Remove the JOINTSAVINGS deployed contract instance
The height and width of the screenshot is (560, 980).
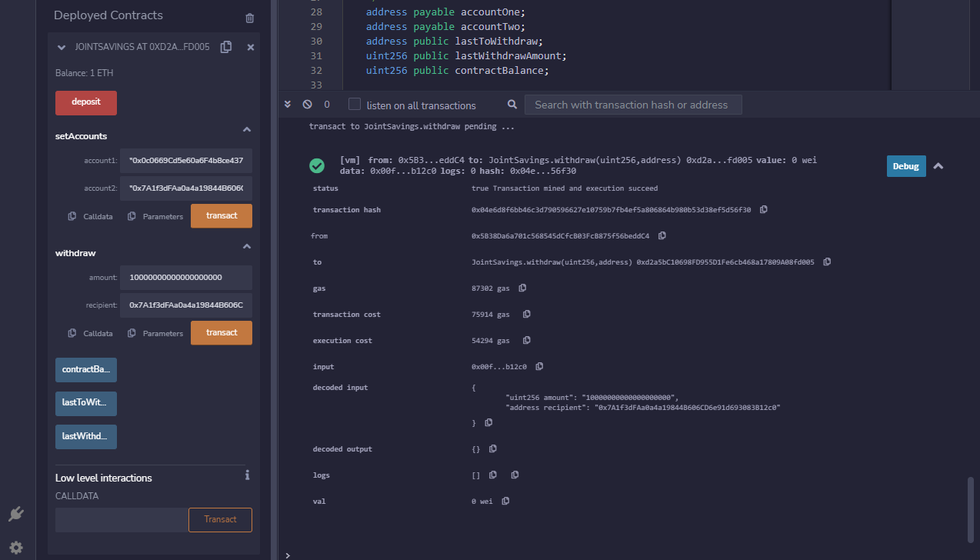tap(250, 47)
